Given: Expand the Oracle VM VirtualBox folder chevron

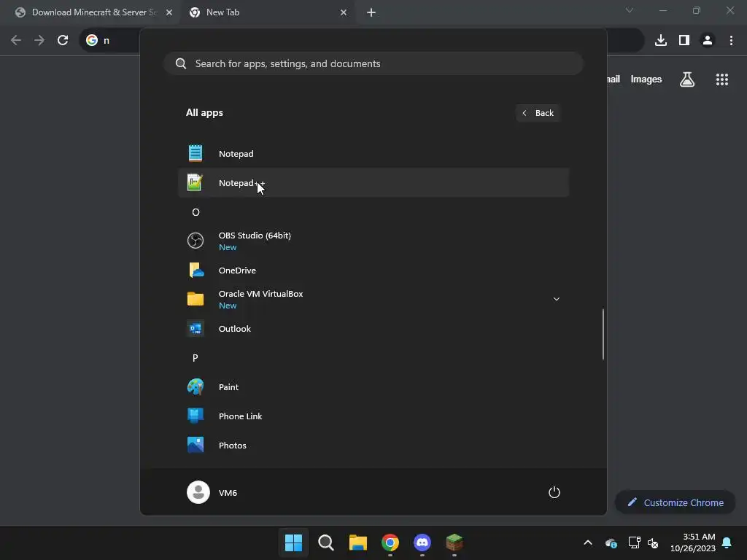Looking at the screenshot, I should 556,299.
